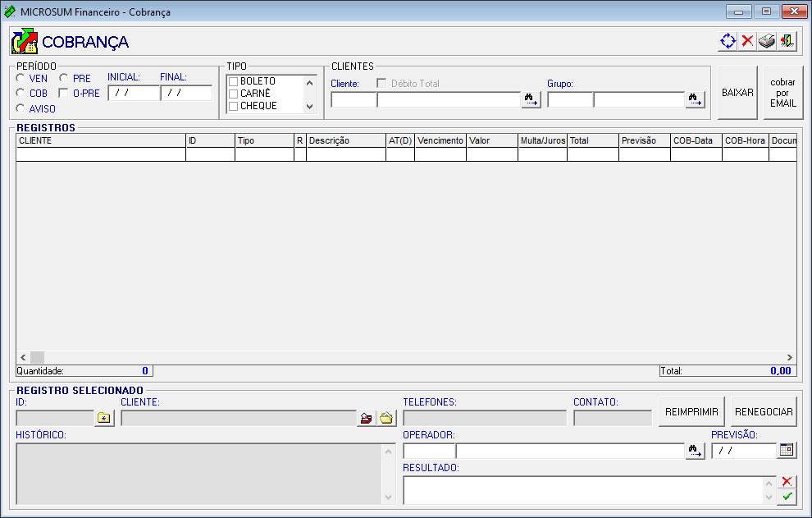Select the VEN period radio button
This screenshot has width=812, height=518.
tap(21, 79)
